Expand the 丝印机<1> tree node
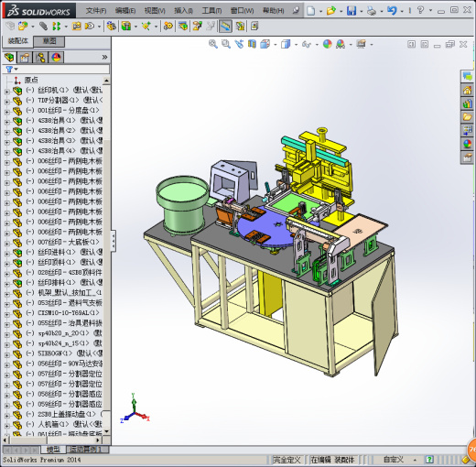The width and height of the screenshot is (476, 467). coord(6,91)
